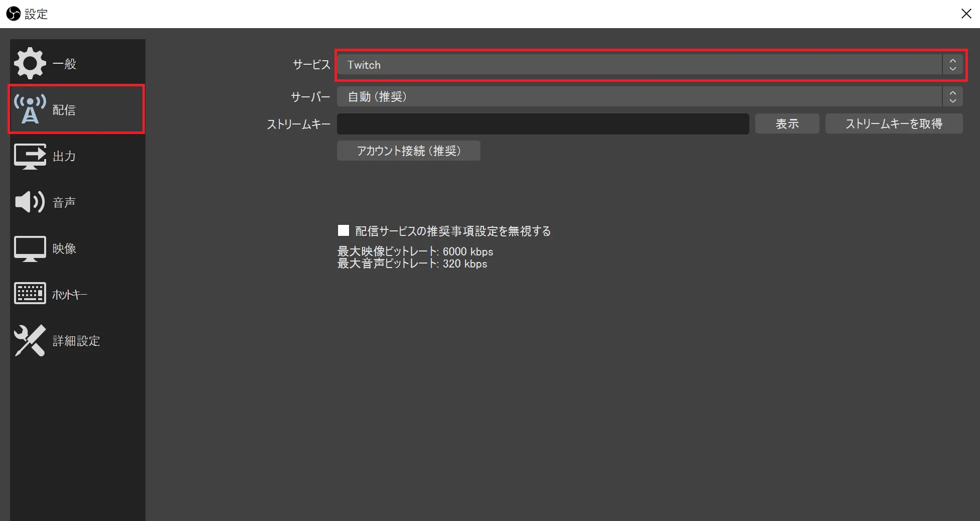
Task: Select the 音声 tab
Action: pyautogui.click(x=77, y=202)
